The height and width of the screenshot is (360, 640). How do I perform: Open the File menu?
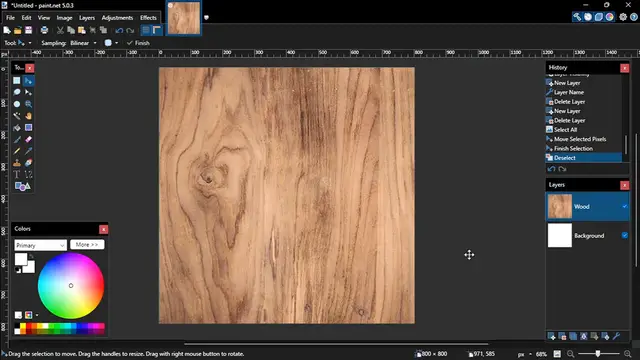(x=10, y=18)
